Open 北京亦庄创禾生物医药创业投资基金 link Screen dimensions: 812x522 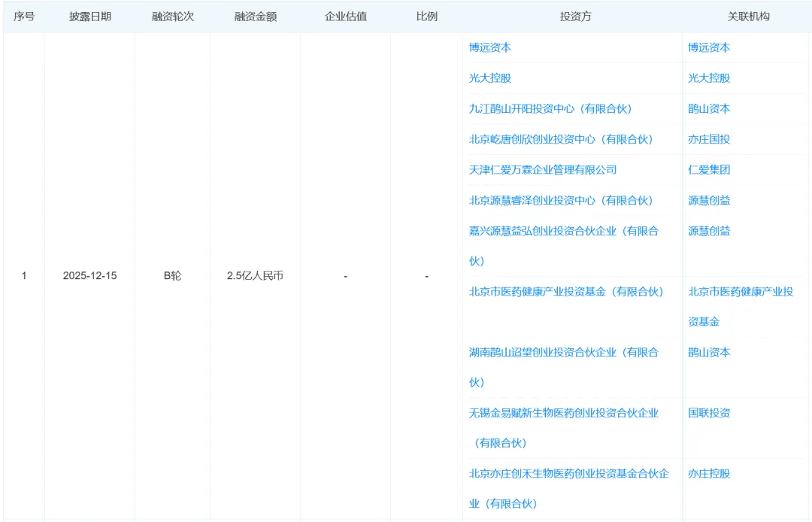[568, 488]
